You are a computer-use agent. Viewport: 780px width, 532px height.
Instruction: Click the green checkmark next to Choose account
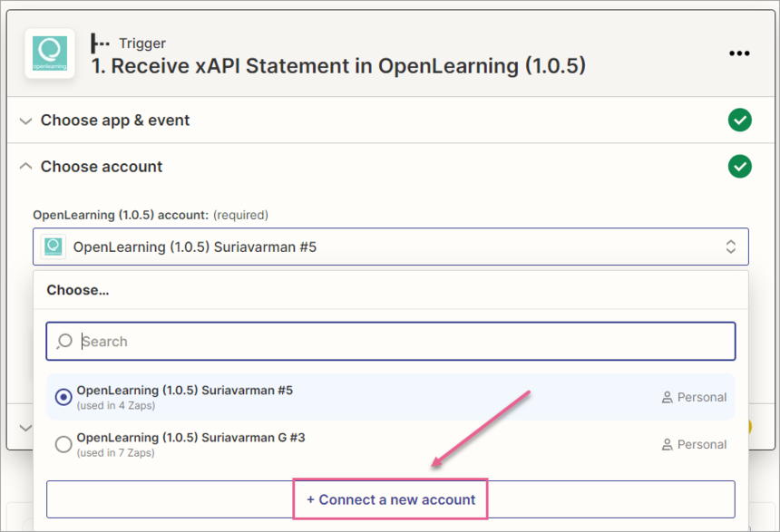coord(740,166)
